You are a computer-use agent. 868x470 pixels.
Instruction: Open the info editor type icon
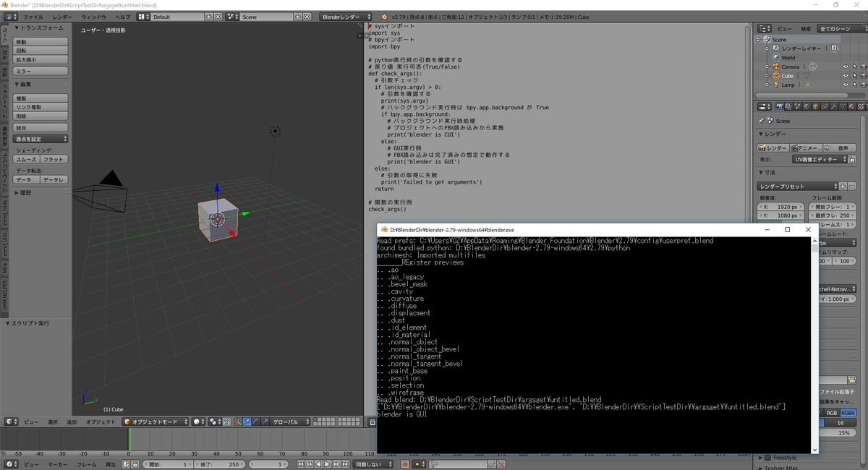pos(9,17)
